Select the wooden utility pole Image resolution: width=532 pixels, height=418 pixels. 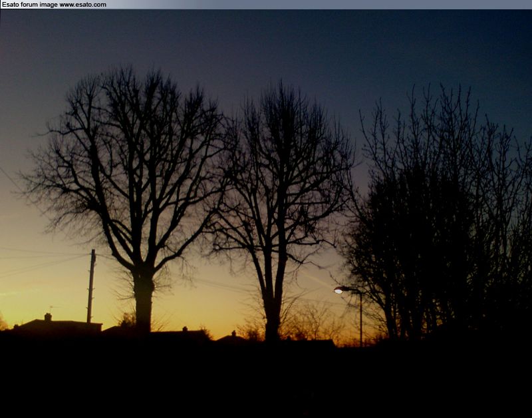91,286
